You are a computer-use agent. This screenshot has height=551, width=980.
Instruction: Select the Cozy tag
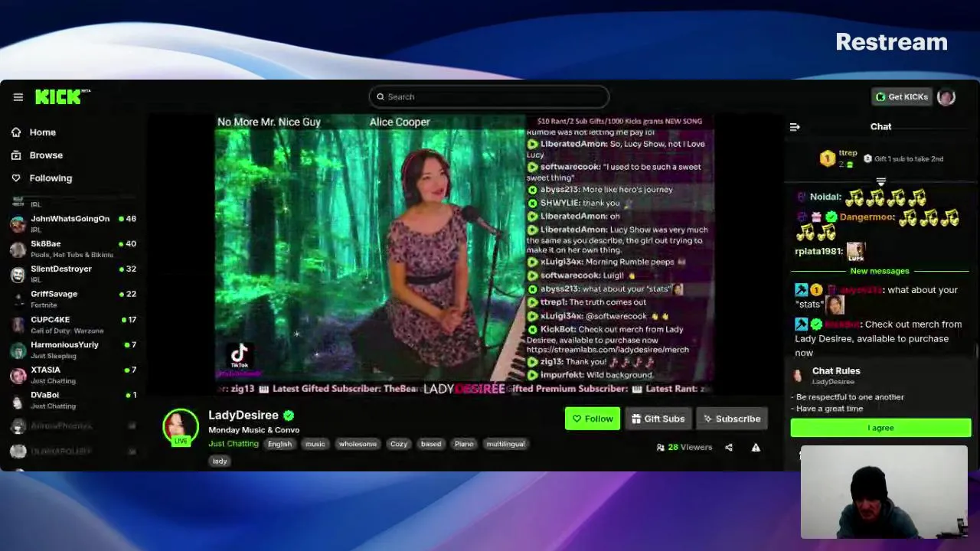point(399,444)
